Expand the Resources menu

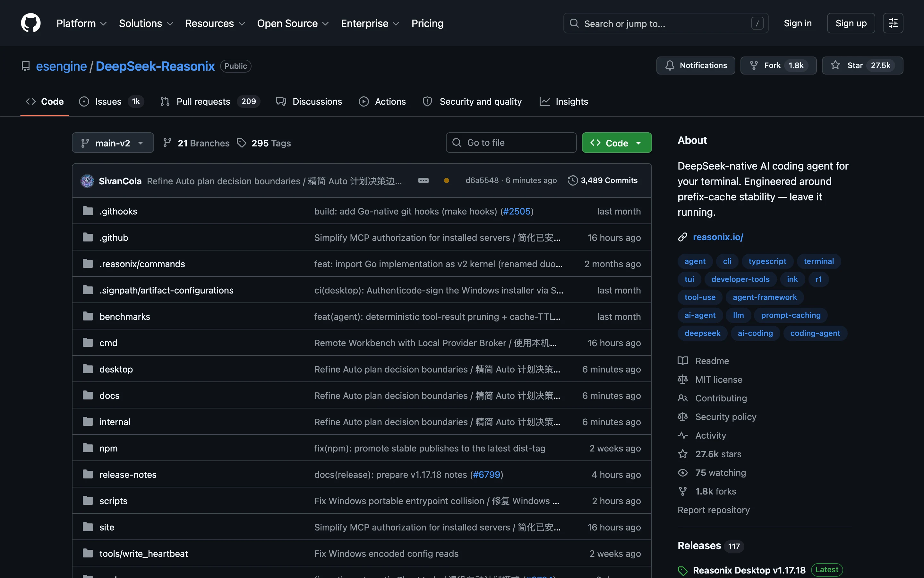(x=215, y=23)
